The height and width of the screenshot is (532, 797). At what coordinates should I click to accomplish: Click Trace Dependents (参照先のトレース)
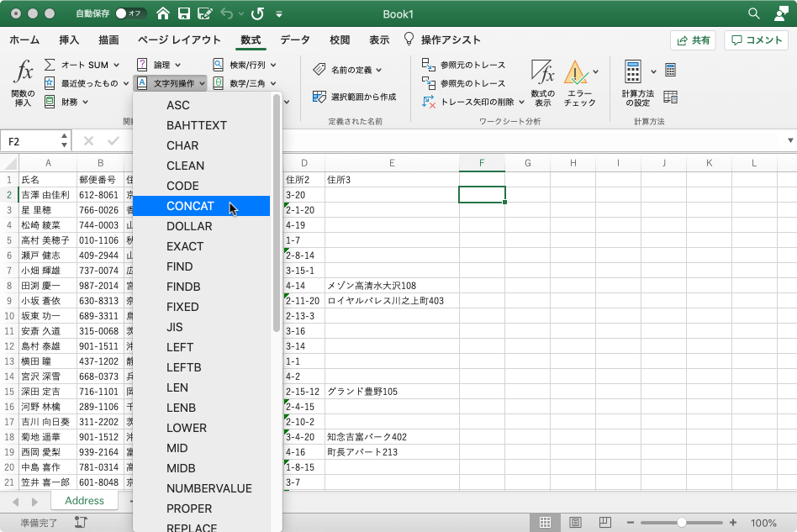tap(463, 83)
